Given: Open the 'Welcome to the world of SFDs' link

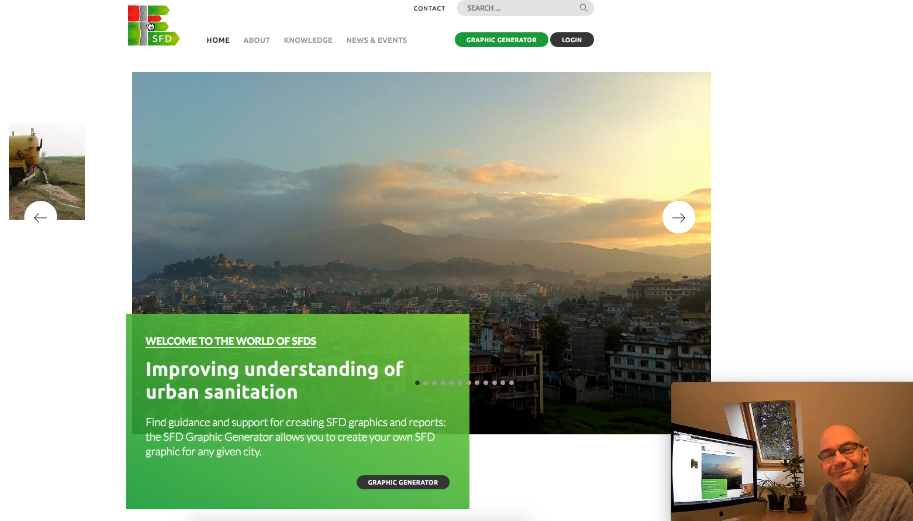Looking at the screenshot, I should 231,341.
